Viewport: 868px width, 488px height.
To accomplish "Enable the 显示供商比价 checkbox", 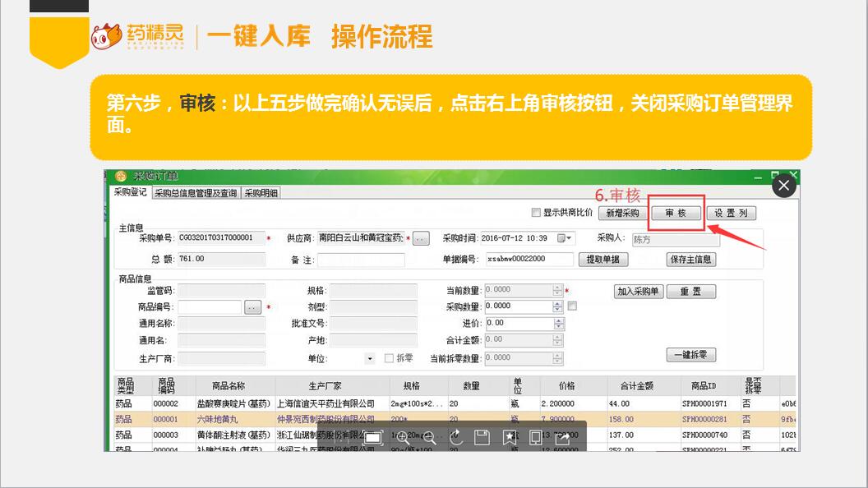I will click(x=537, y=213).
